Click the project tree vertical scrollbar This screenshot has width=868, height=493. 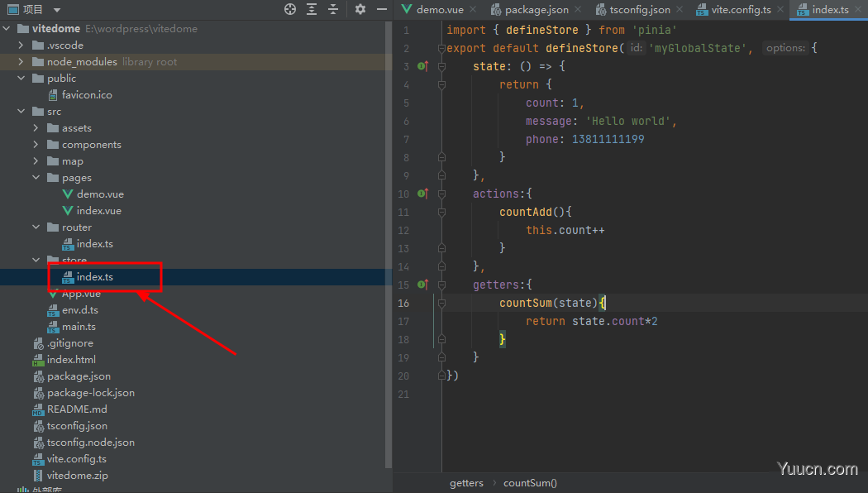389,244
